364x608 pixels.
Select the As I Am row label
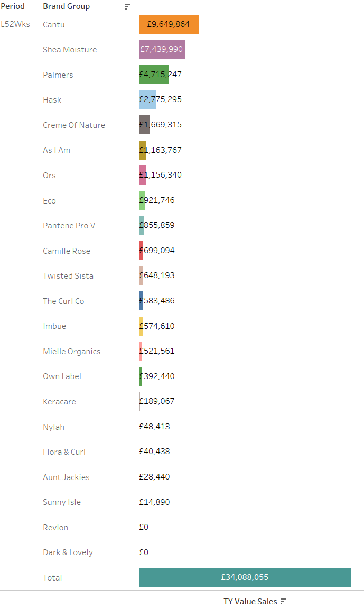(x=57, y=150)
